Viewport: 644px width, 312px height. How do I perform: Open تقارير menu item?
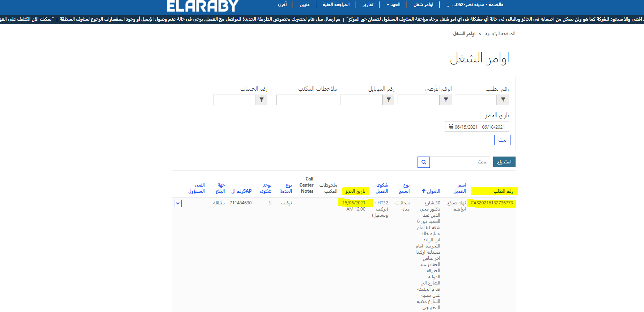(x=368, y=5)
